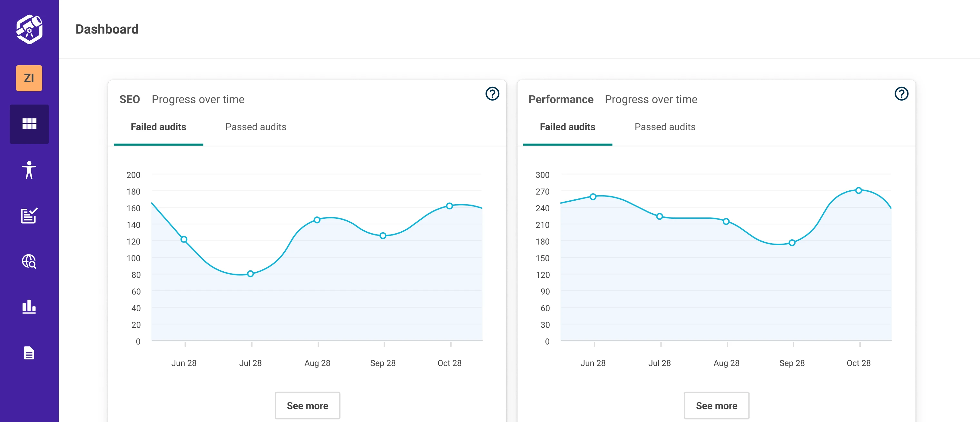Switch to SEO Passed audits tab
The height and width of the screenshot is (422, 980).
[256, 127]
